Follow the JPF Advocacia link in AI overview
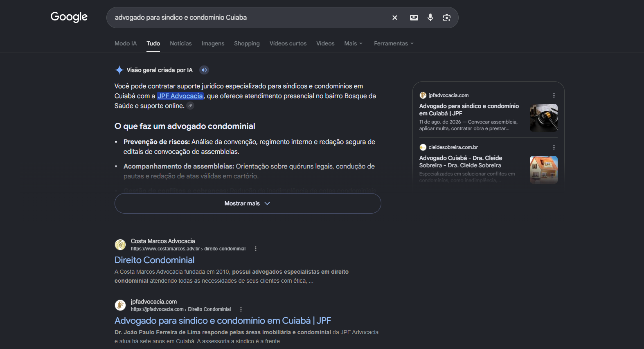 tap(180, 96)
